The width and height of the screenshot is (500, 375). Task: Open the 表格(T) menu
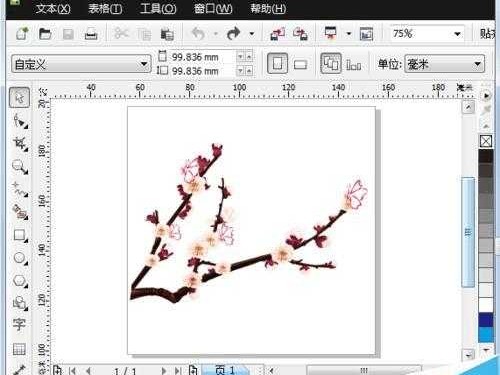point(105,8)
